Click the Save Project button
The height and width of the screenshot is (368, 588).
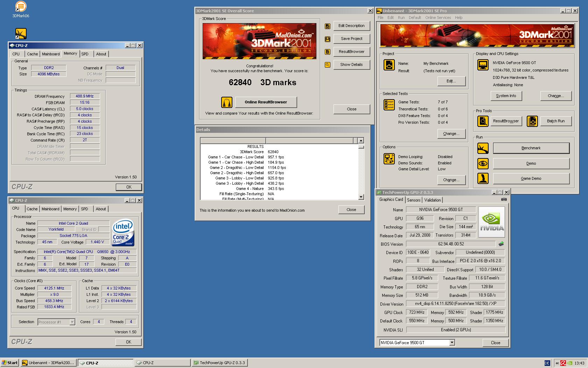click(x=351, y=39)
